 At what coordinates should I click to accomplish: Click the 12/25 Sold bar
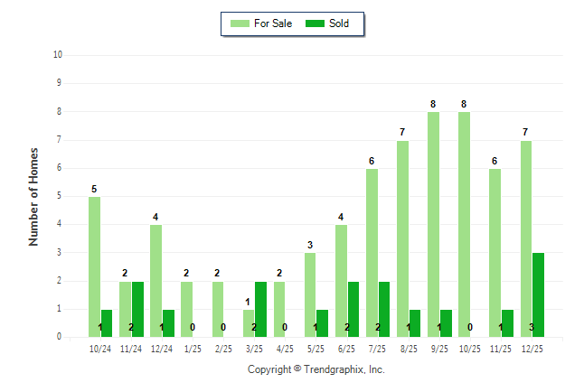[539, 294]
